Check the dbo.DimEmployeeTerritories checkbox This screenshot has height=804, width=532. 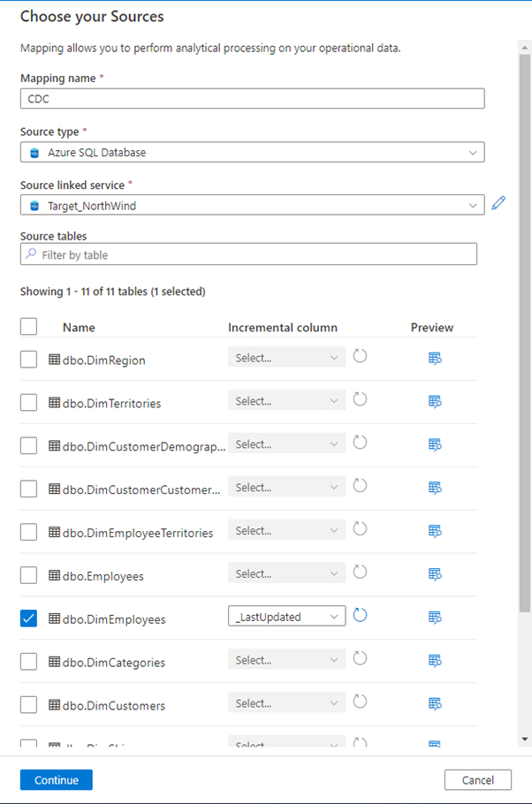29,532
